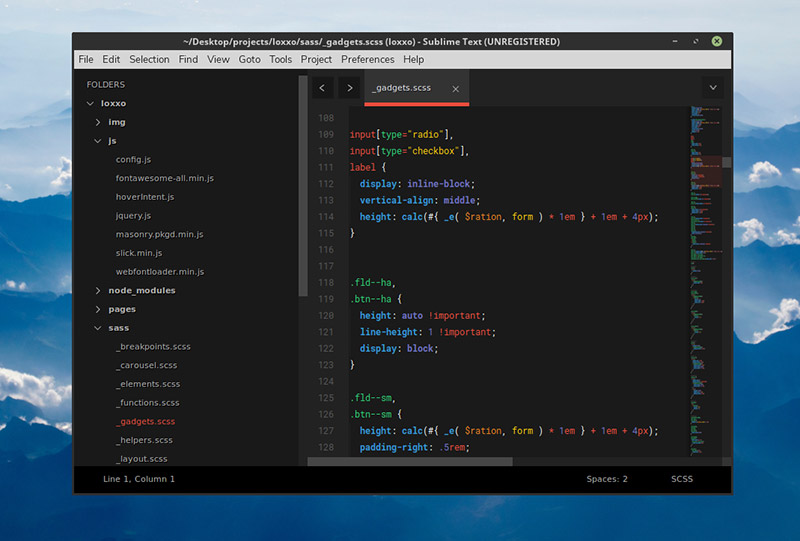This screenshot has height=541, width=800.
Task: Open the Goto menu
Action: click(249, 59)
